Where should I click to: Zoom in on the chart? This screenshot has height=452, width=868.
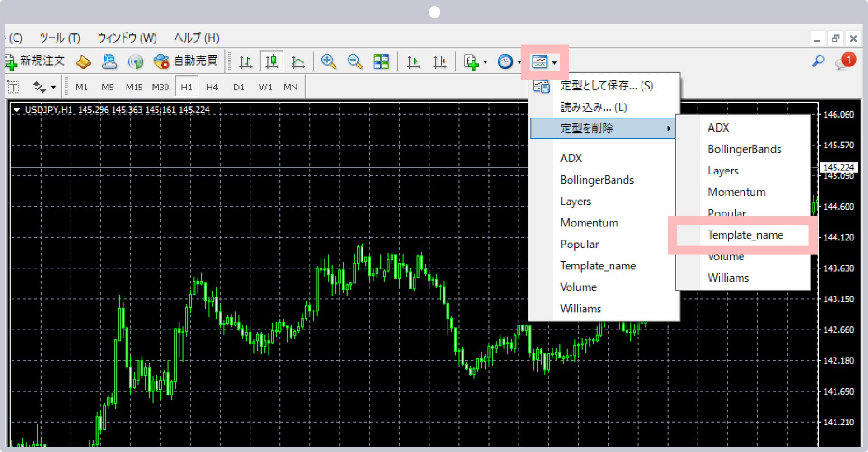[x=329, y=61]
